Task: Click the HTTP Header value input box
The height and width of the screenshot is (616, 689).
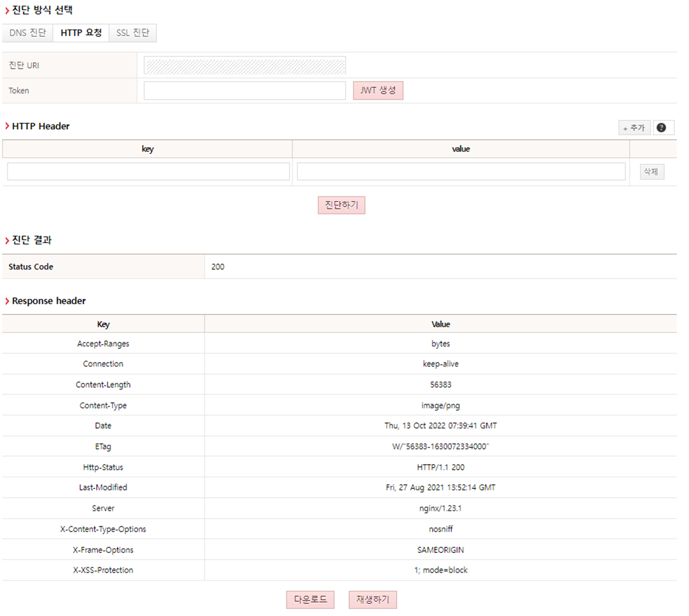Action: click(461, 171)
